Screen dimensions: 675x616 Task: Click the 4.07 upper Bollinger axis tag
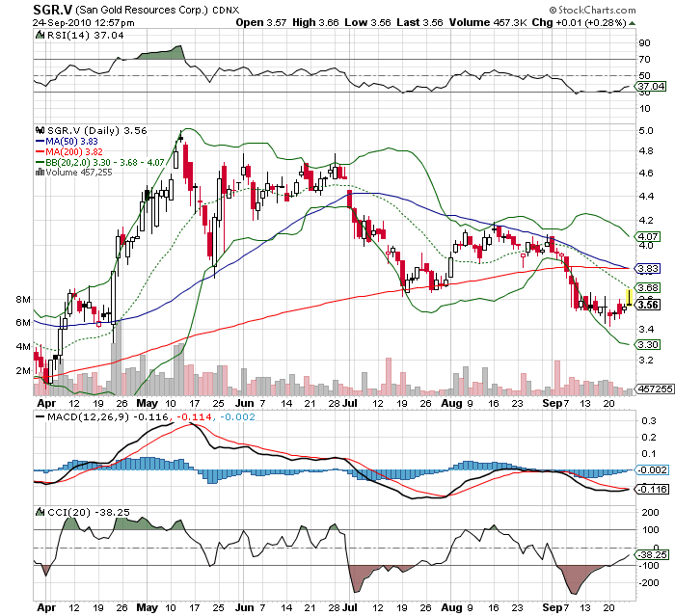pyautogui.click(x=647, y=236)
